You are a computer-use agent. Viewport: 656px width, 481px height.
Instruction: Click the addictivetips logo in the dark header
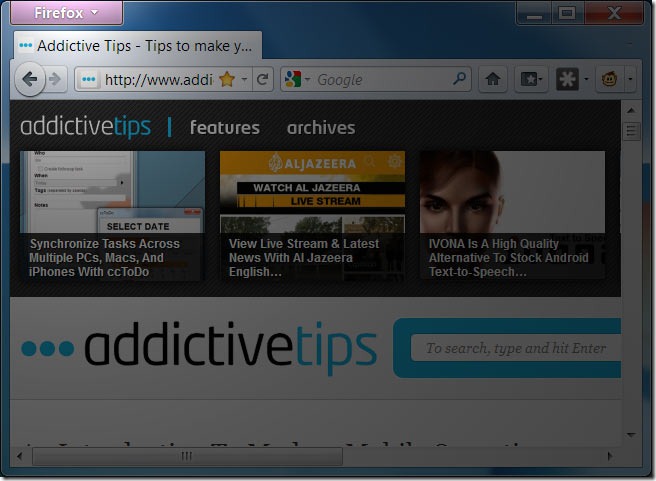[86, 126]
